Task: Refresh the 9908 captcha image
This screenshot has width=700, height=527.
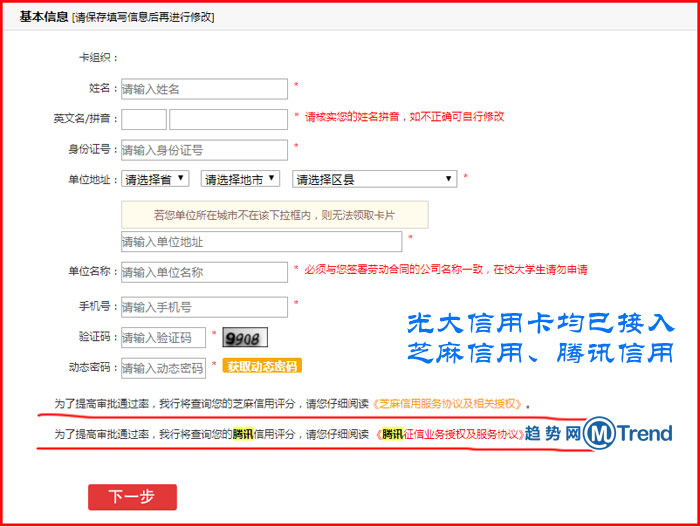Action: [x=245, y=338]
